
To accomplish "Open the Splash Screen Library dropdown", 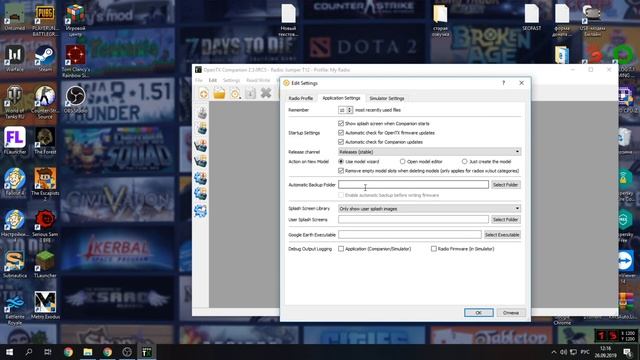I will pos(429,209).
